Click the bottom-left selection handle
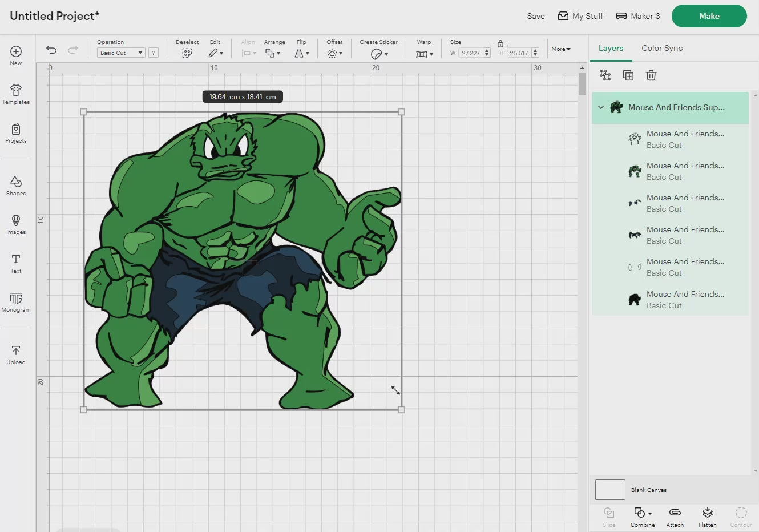Viewport: 759px width, 532px height. (x=84, y=409)
